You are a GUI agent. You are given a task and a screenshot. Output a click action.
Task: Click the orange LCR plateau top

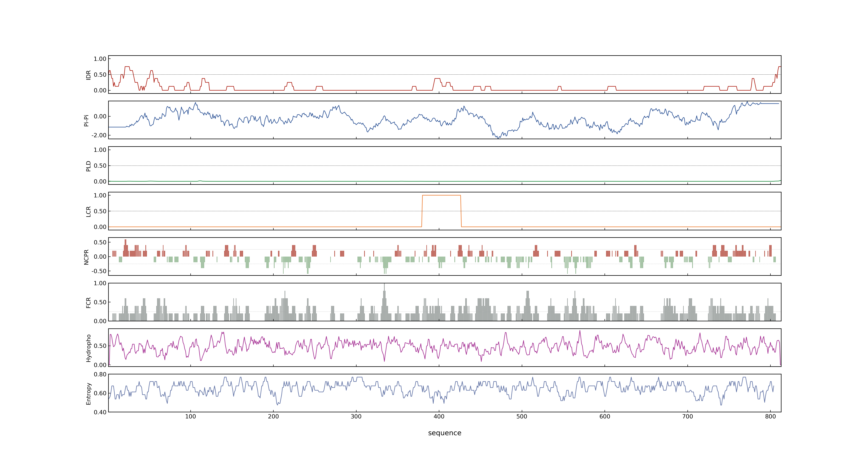pos(441,195)
